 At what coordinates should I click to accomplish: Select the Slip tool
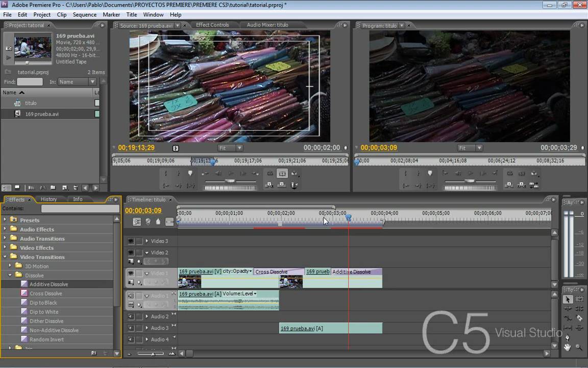pyautogui.click(x=568, y=328)
